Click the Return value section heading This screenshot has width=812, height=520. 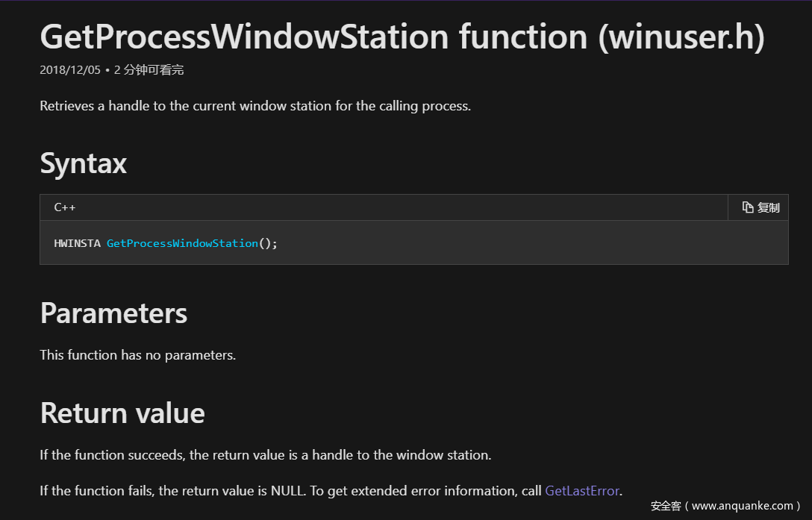coord(122,413)
